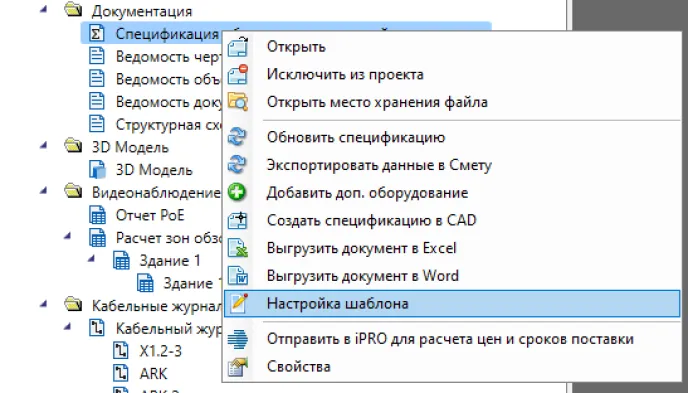The width and height of the screenshot is (688, 393).
Task: Click the refresh icon beside Обновить спецификацию
Action: click(237, 137)
